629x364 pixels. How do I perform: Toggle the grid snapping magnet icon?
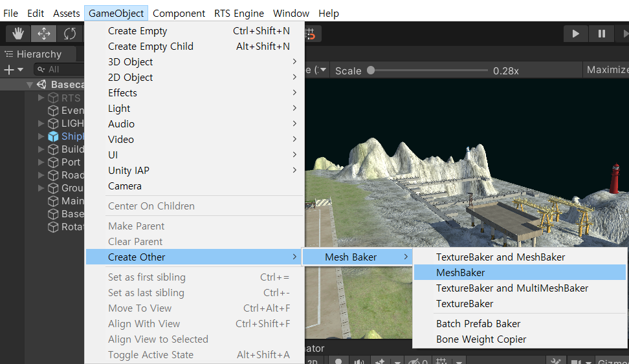click(310, 34)
